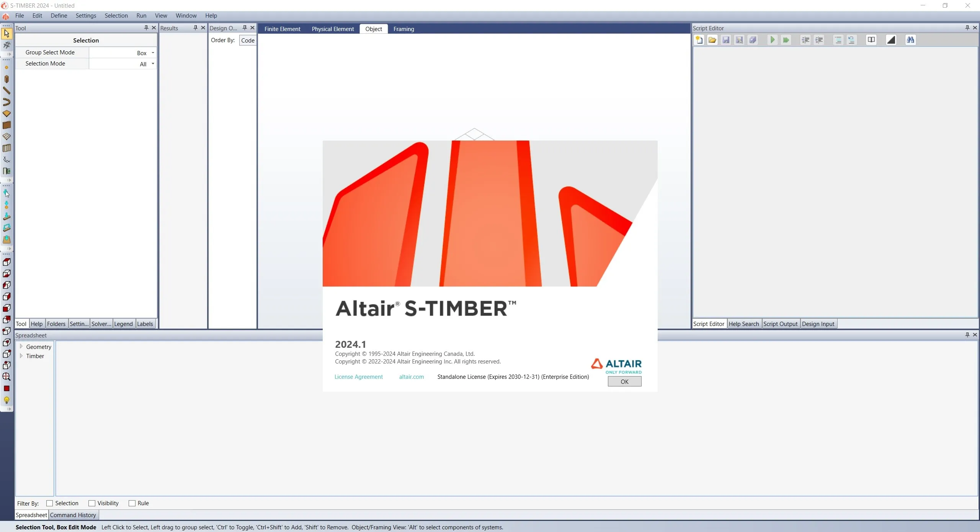Switch to Folders tab in Tool panel
Viewport: 980px width, 532px height.
click(56, 324)
